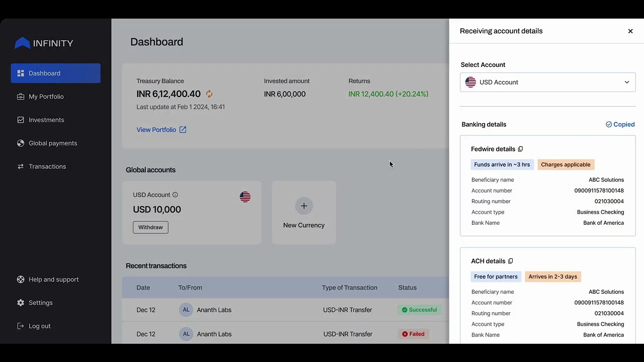Click the Infinity logo icon

[22, 43]
